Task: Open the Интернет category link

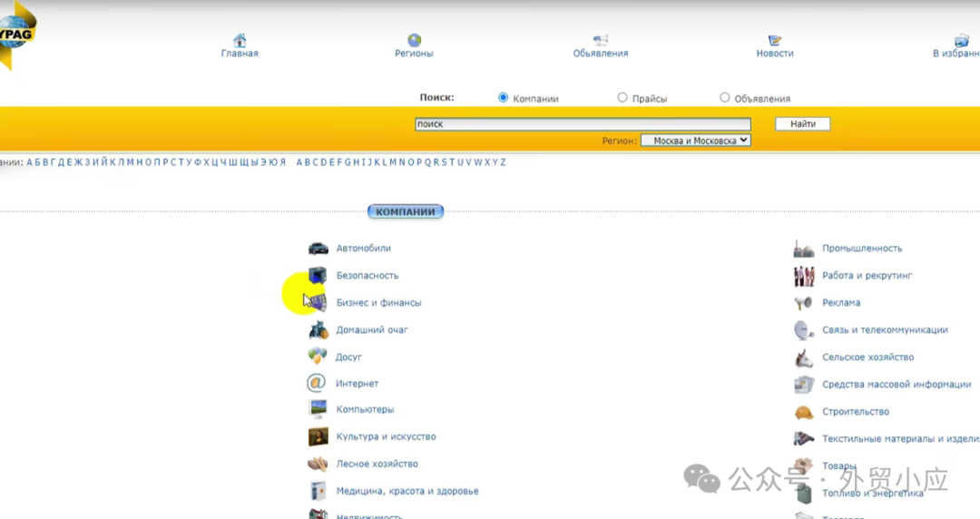Action: point(357,383)
